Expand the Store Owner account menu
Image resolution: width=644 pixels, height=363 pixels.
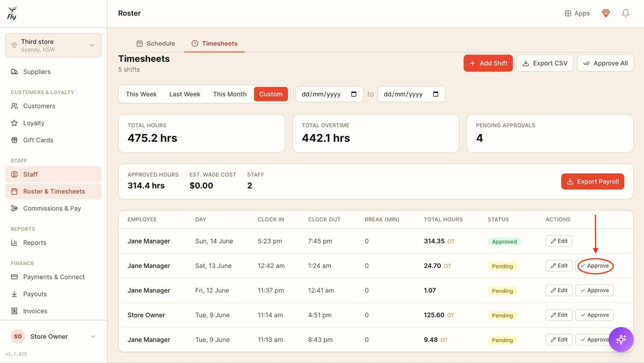click(53, 336)
